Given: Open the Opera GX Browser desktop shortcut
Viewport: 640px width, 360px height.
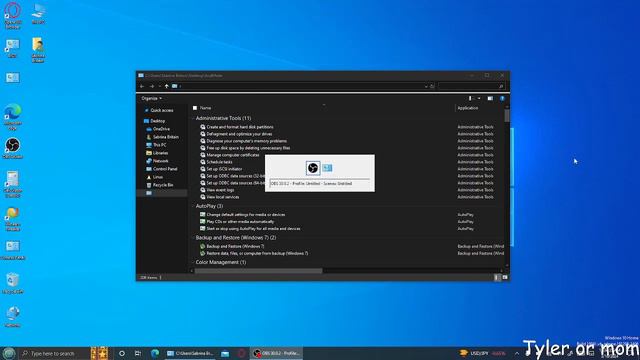Looking at the screenshot, I should [13, 16].
